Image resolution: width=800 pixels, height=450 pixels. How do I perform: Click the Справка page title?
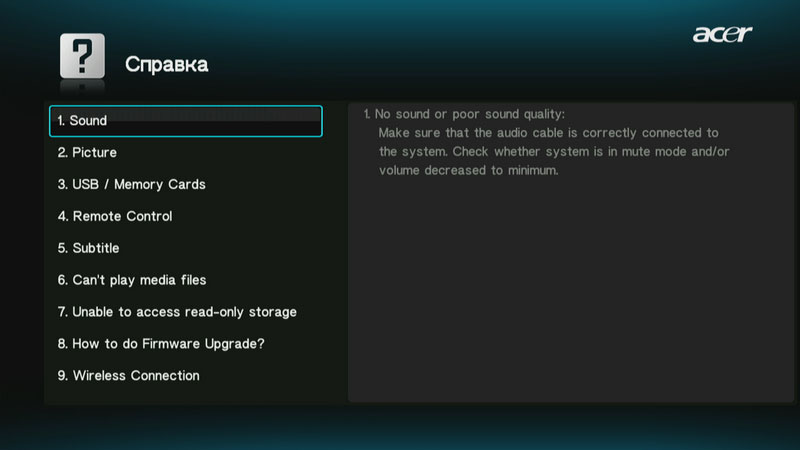[x=167, y=65]
